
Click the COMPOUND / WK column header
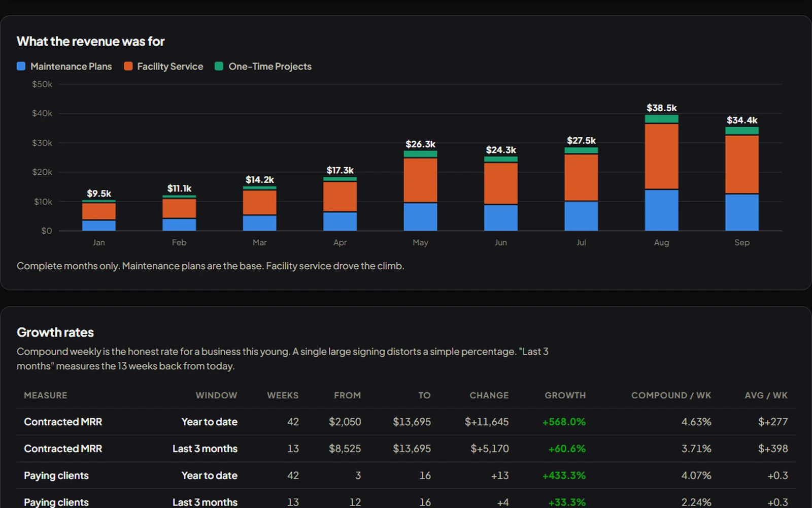pyautogui.click(x=671, y=395)
